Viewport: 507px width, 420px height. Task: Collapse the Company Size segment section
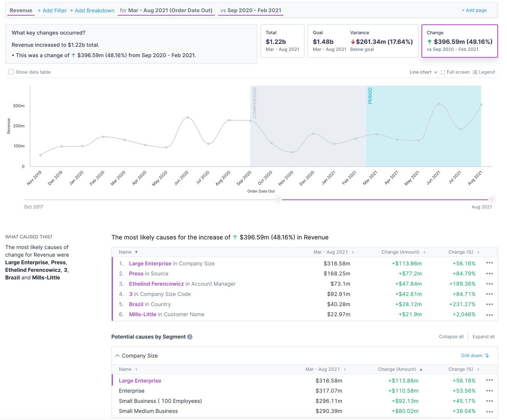click(x=117, y=355)
